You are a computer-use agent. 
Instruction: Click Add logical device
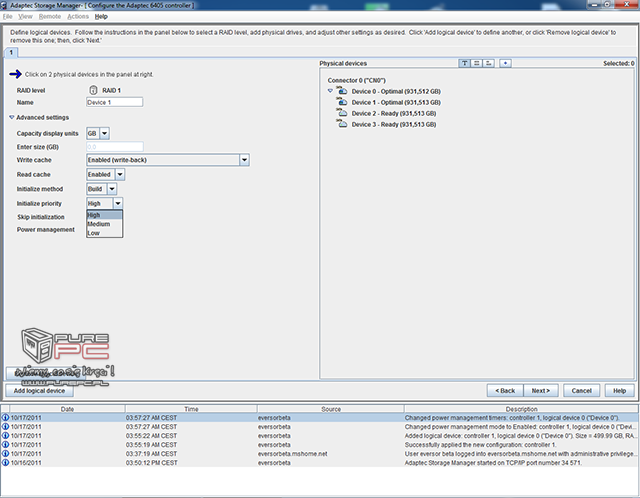(x=39, y=391)
